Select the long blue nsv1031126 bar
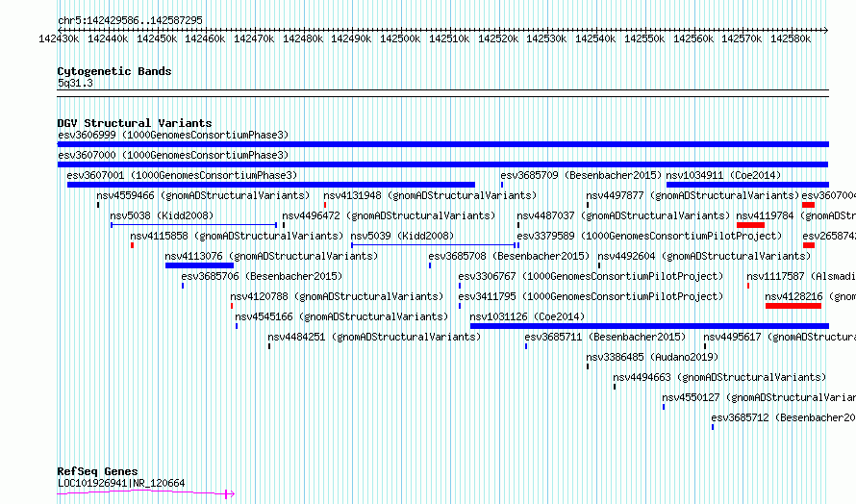This screenshot has width=856, height=504. coord(649,326)
